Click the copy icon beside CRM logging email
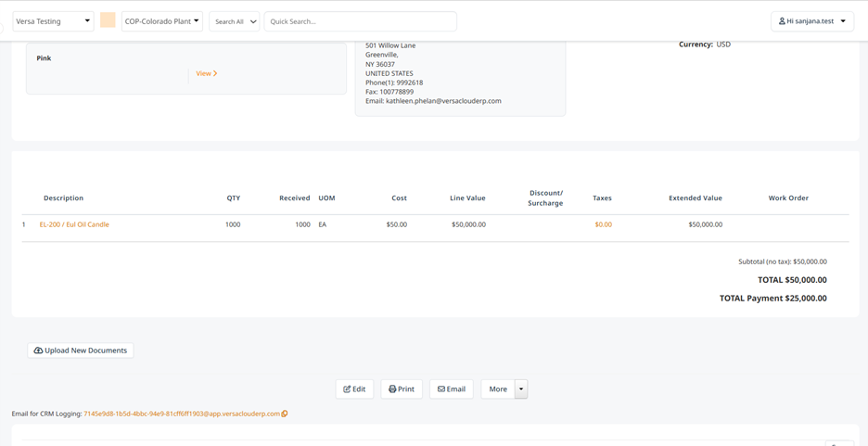The height and width of the screenshot is (446, 868). click(x=285, y=414)
